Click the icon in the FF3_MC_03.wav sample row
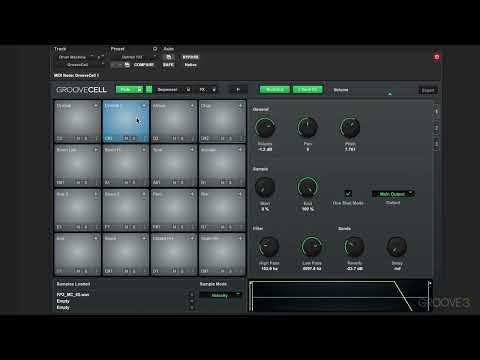Screen dimensions: 480x360 (192, 294)
